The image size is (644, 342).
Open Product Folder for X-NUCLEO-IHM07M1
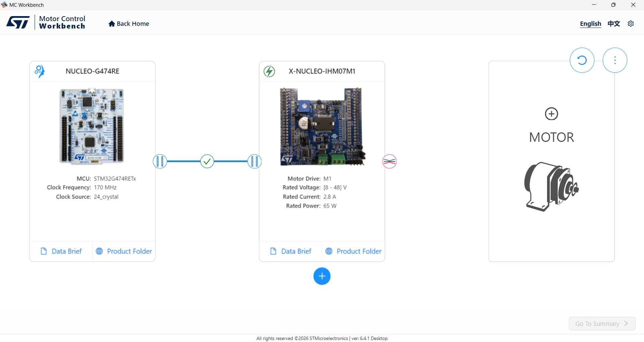tap(354, 251)
